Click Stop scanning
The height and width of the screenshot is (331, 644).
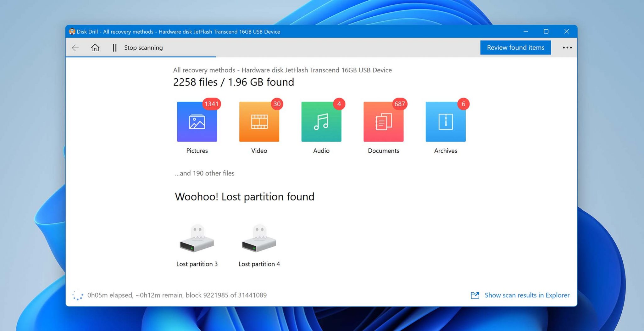point(143,48)
